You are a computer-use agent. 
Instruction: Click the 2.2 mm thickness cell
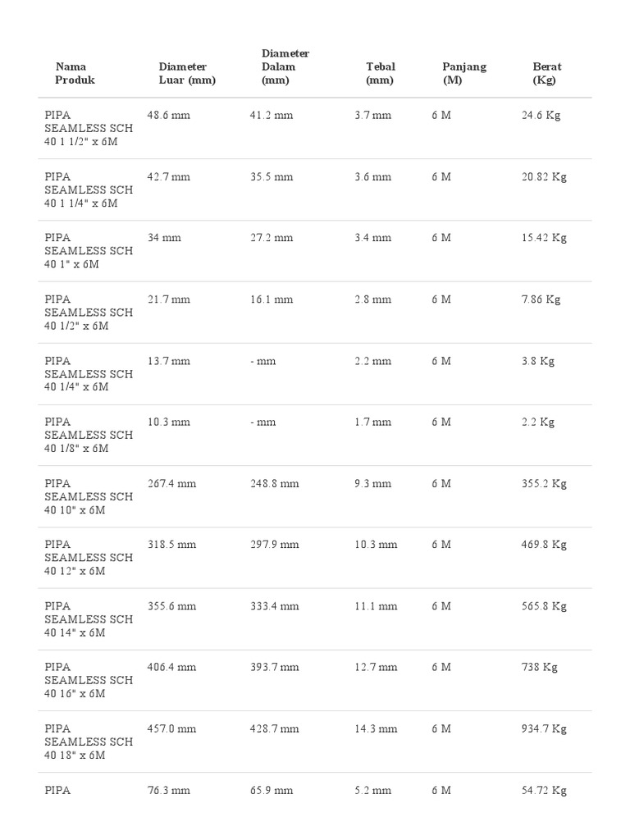[373, 361]
